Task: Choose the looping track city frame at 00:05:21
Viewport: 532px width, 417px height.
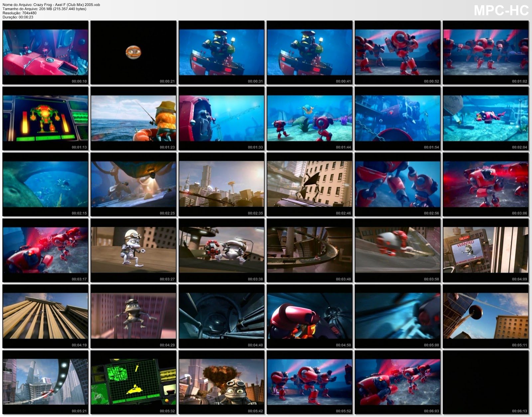Action: tap(46, 382)
